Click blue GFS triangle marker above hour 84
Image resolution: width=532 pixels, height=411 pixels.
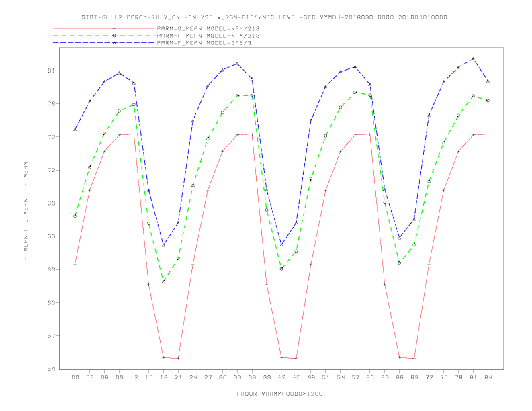point(488,81)
